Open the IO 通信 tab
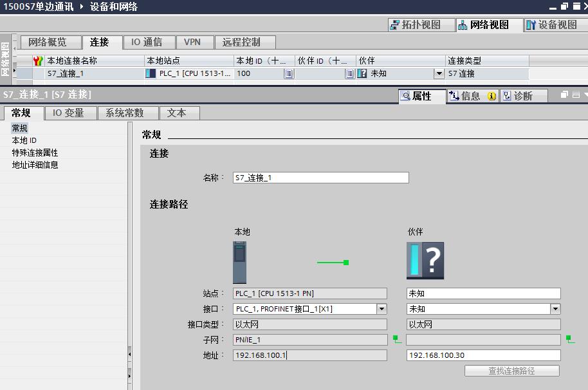Screen dimensions: 588x390 click(149, 42)
